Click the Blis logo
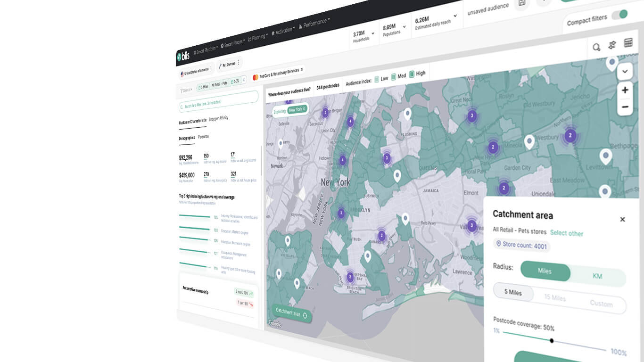 [x=183, y=57]
